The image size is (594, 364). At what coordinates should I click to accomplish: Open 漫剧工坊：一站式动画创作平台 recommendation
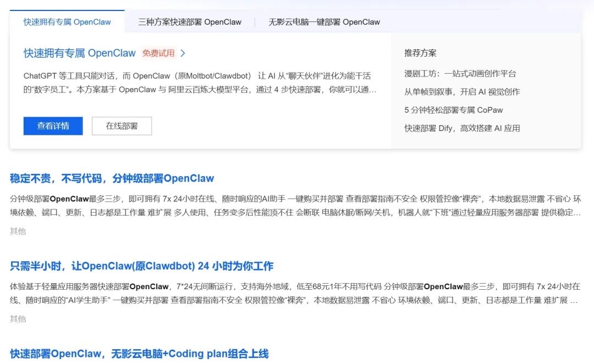point(460,74)
